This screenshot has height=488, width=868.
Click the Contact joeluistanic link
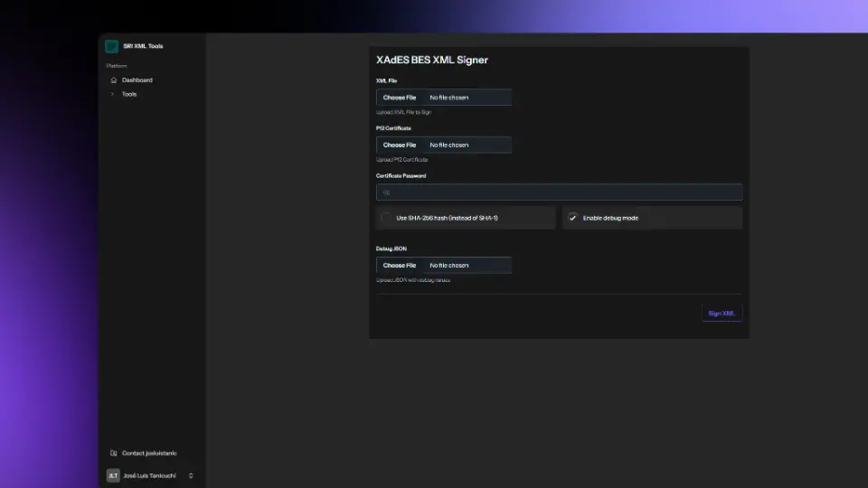[149, 454]
